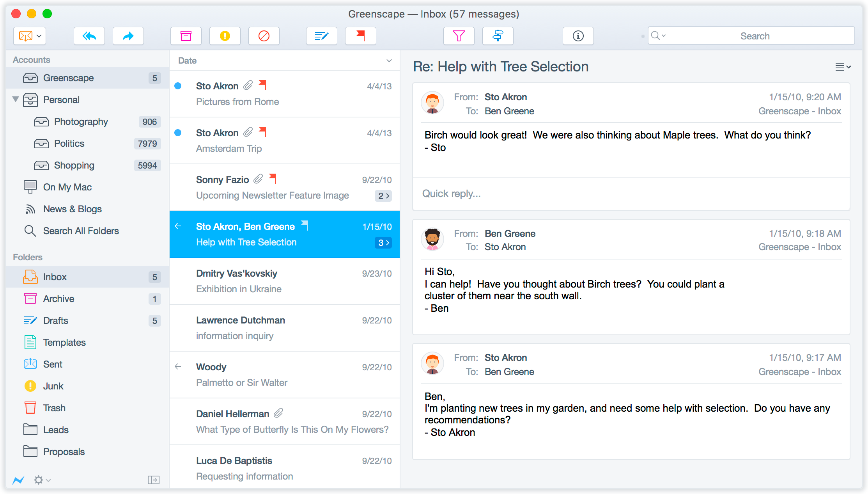This screenshot has height=494, width=868.
Task: Toggle unread dot on Pictures from Rome
Action: point(178,86)
